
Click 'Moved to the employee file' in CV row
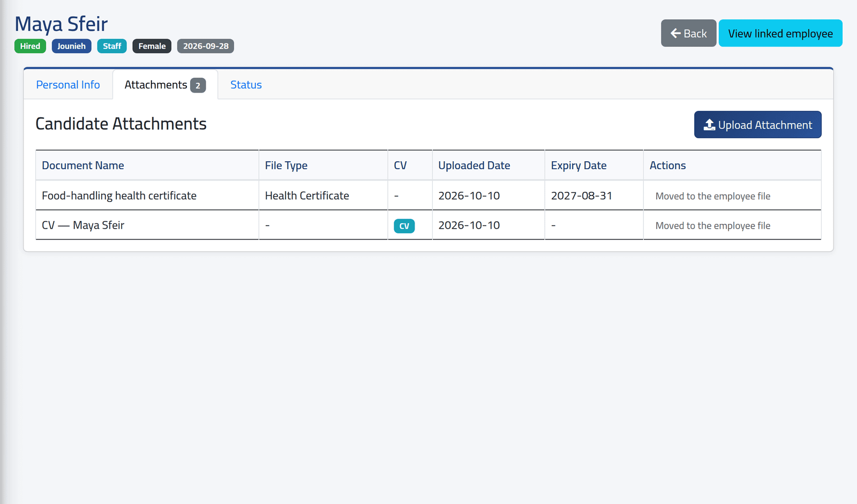(713, 225)
